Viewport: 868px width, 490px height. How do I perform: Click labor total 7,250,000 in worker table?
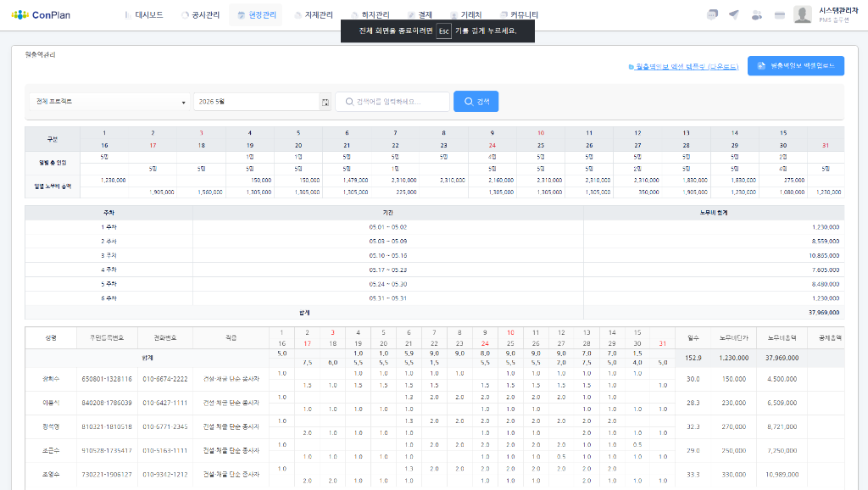coord(782,451)
